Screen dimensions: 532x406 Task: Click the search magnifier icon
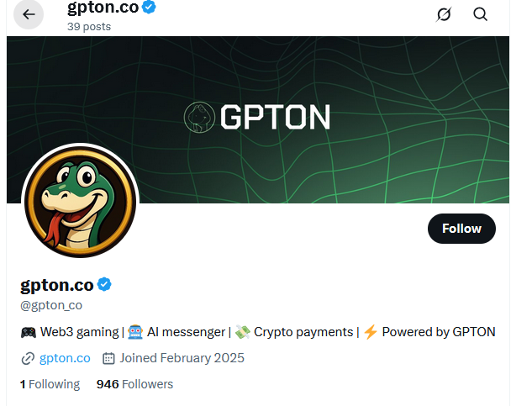(481, 14)
